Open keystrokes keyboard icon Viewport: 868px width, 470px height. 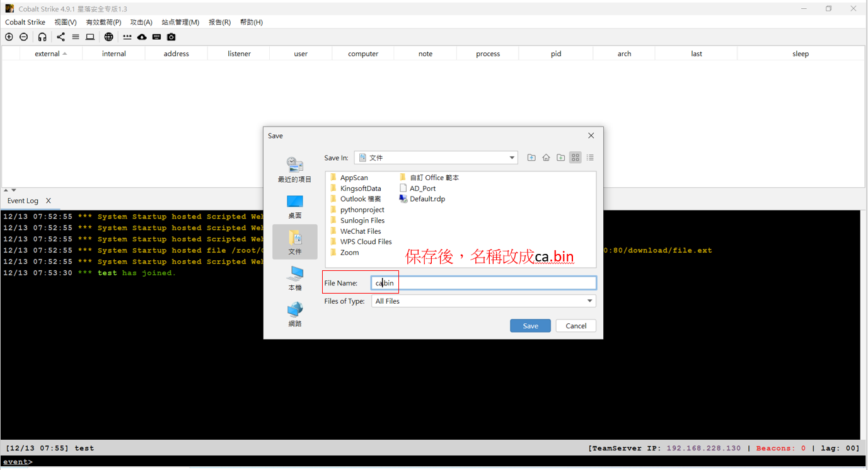(x=156, y=37)
